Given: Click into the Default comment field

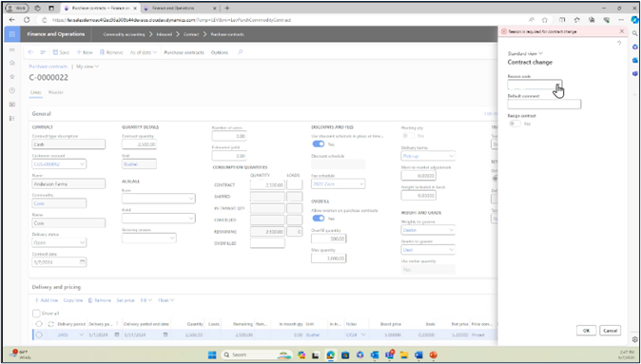Looking at the screenshot, I should (x=544, y=105).
